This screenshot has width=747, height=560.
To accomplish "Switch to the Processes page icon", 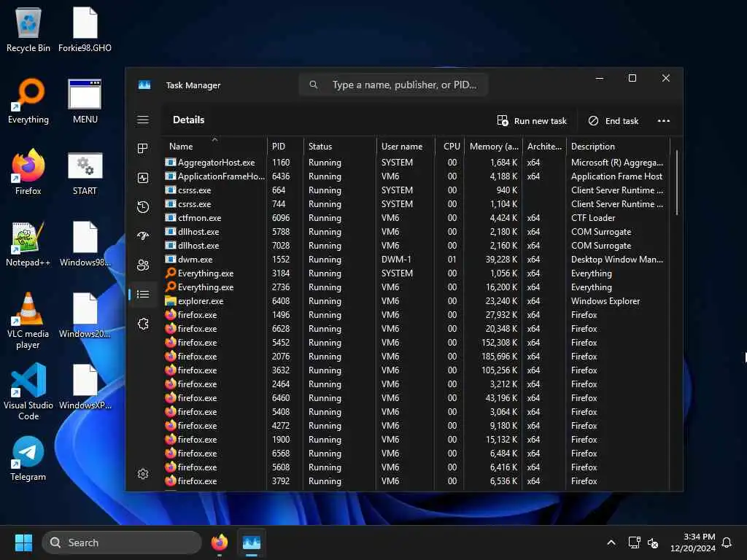I will coord(143,149).
